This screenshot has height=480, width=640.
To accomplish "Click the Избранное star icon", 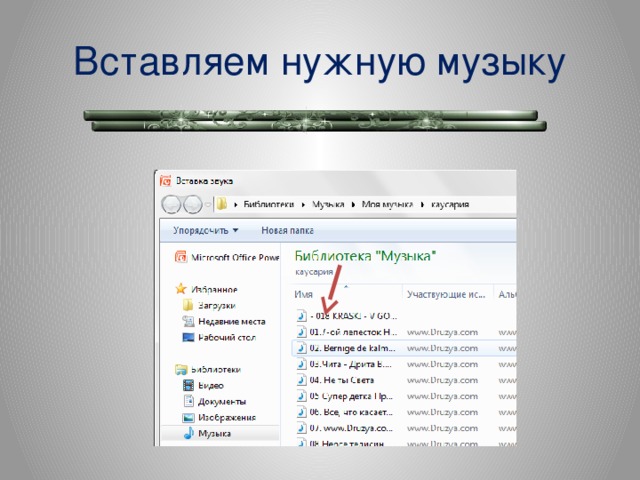I will click(x=181, y=289).
